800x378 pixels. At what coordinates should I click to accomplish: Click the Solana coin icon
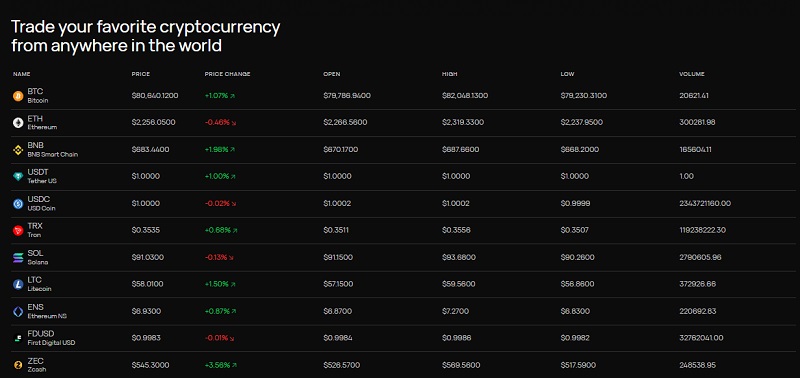click(18, 258)
